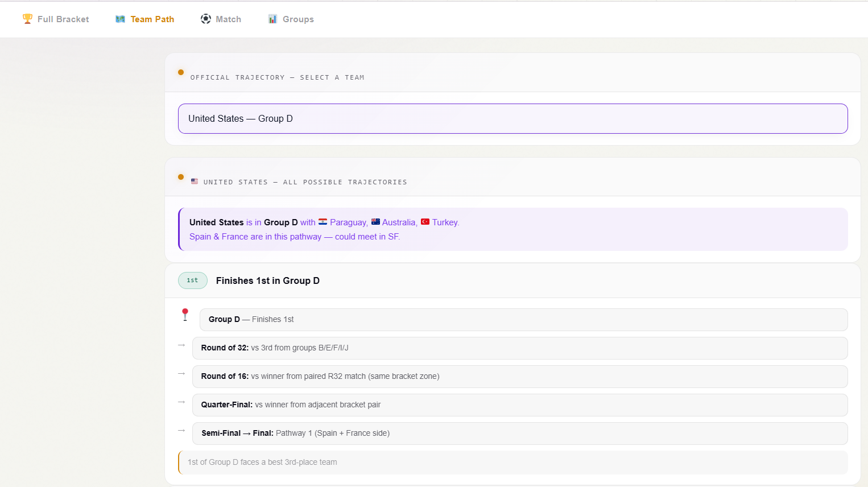
Task: Open the Groups tab
Action: [x=298, y=19]
